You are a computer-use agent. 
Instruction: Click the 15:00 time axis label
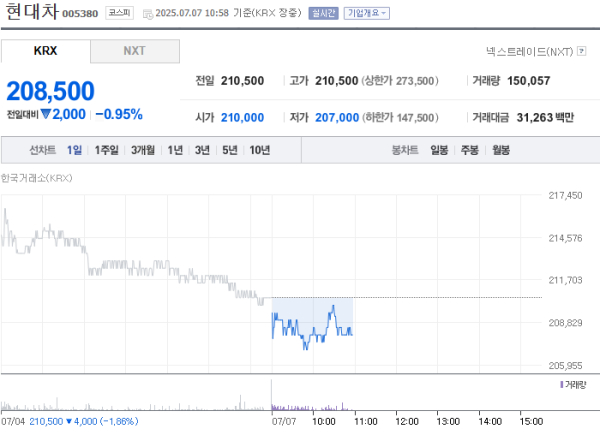(531, 421)
